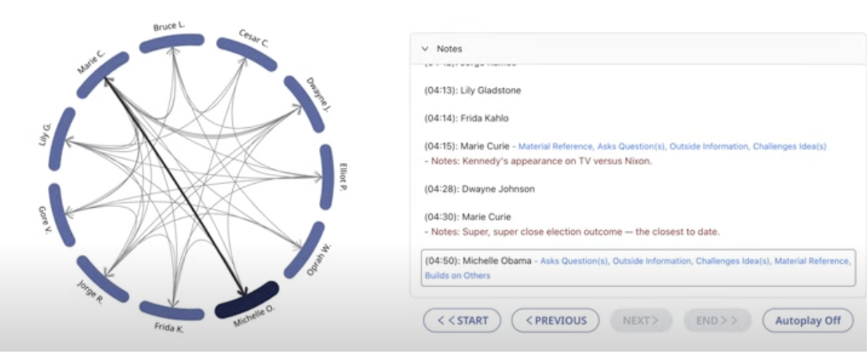Viewport: 868px width, 356px height.
Task: Click the 04:28 Dwayne Johnson note entry
Action: click(x=480, y=189)
